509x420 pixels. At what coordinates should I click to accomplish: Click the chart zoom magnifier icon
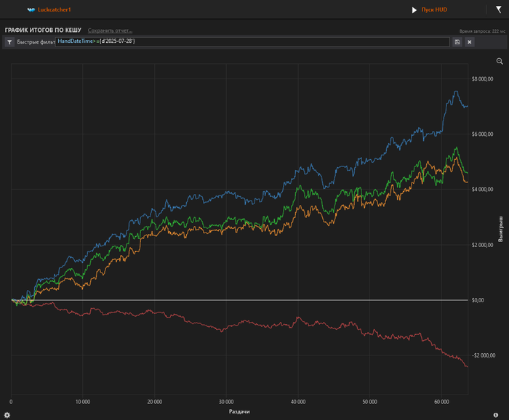click(x=500, y=61)
